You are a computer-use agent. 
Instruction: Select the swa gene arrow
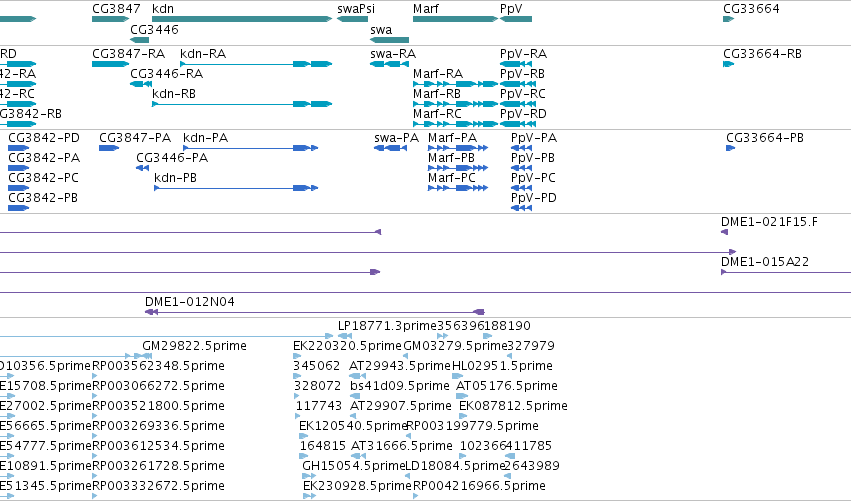coord(389,40)
